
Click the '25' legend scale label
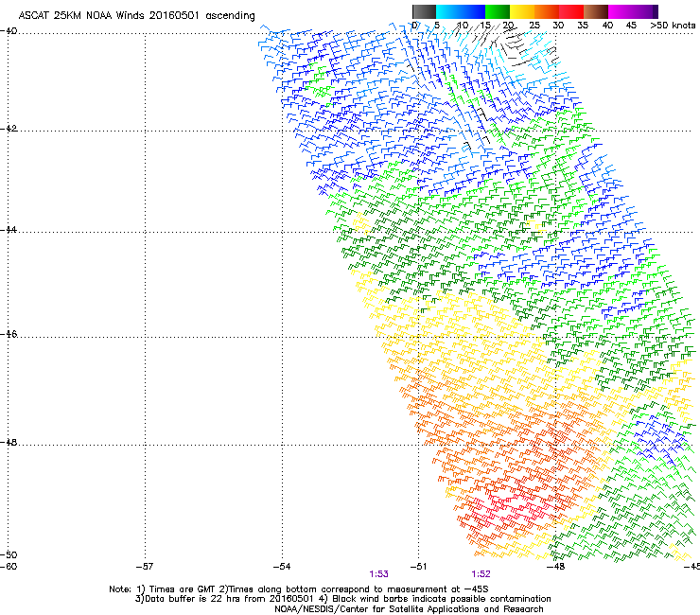534,26
